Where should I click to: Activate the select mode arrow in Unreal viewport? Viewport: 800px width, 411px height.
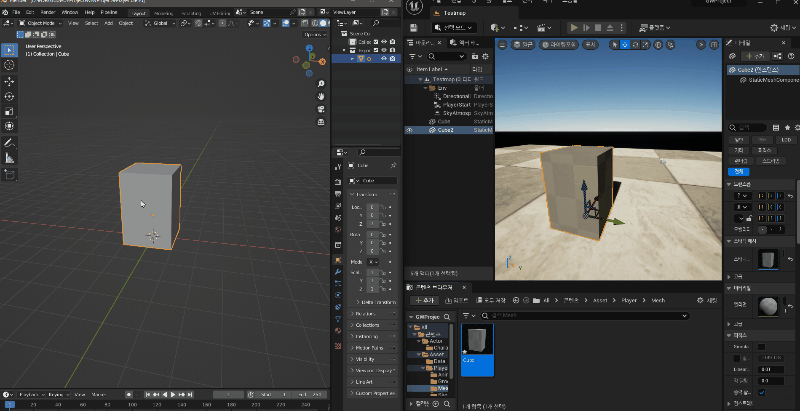tap(615, 45)
